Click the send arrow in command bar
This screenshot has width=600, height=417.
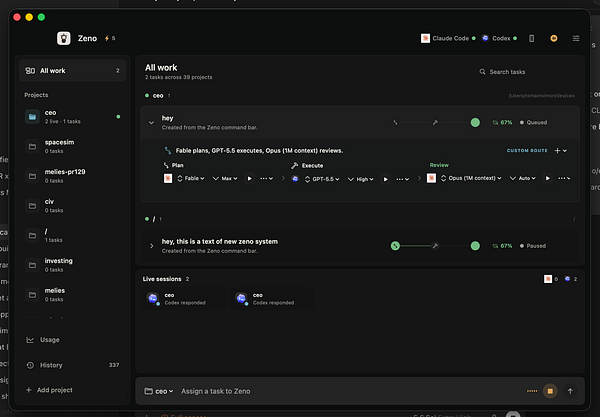click(570, 391)
